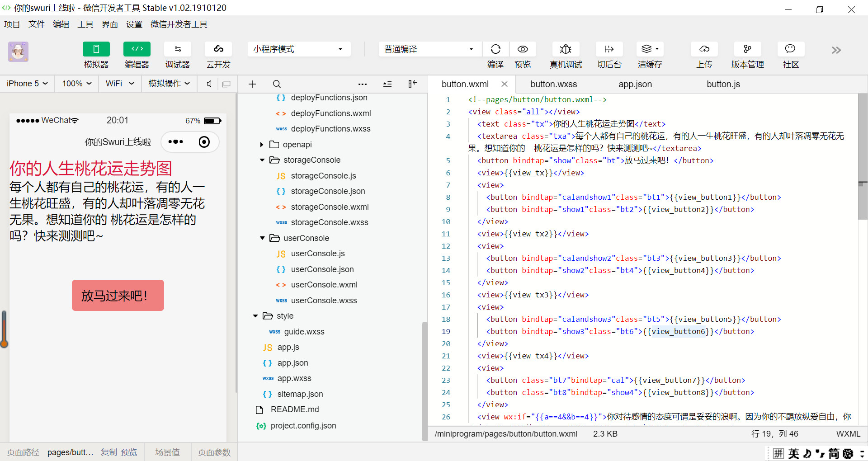Click the 页面参数 status item

[x=214, y=452]
